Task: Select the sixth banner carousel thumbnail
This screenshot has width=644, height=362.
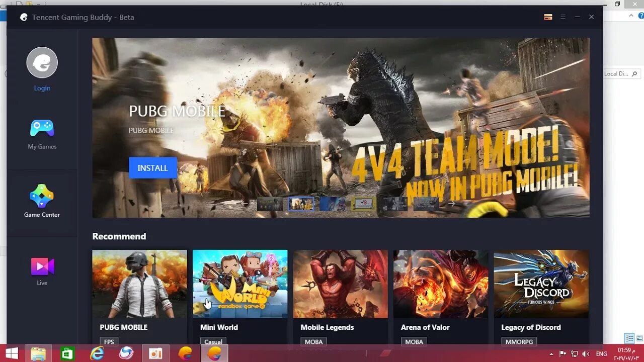Action: coord(426,204)
